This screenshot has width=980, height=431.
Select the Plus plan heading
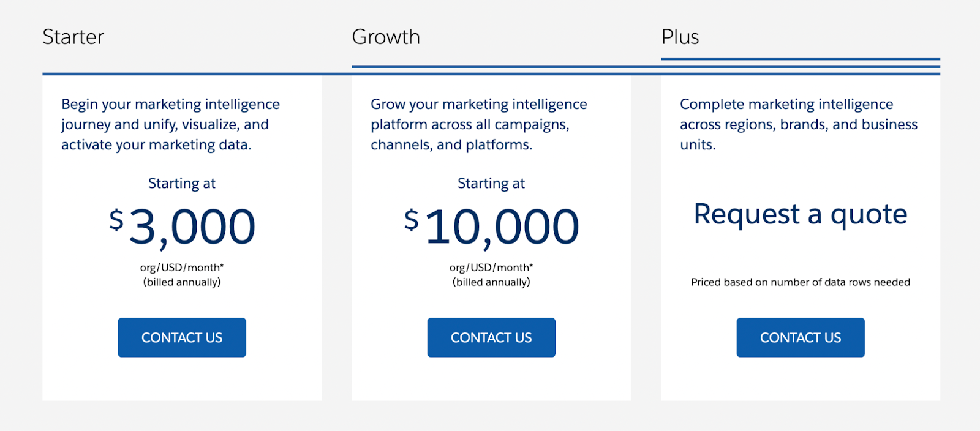click(680, 37)
